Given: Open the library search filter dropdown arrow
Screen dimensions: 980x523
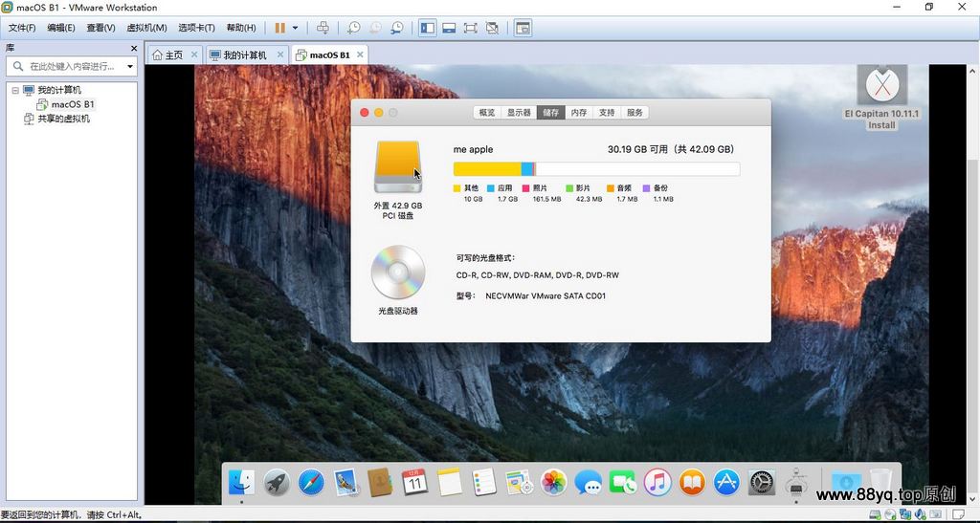Looking at the screenshot, I should point(130,66).
